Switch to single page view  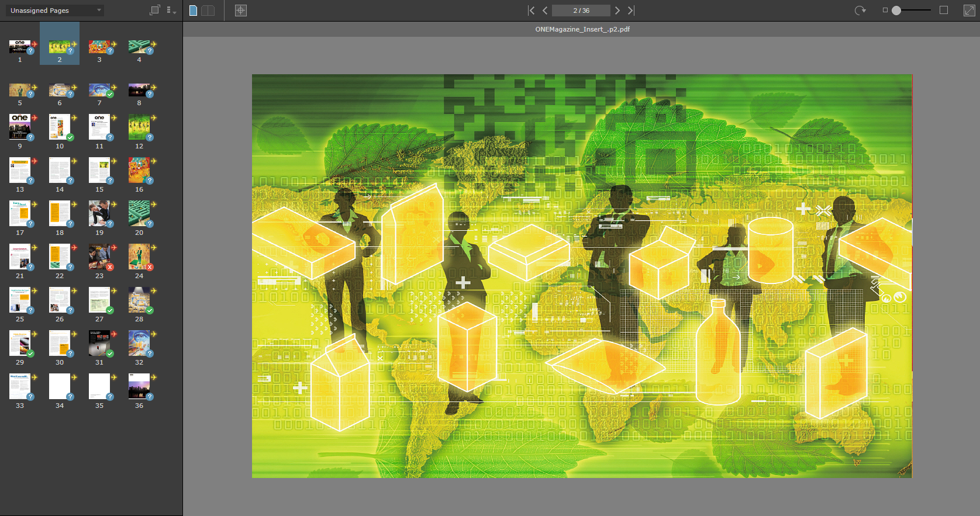tap(194, 11)
